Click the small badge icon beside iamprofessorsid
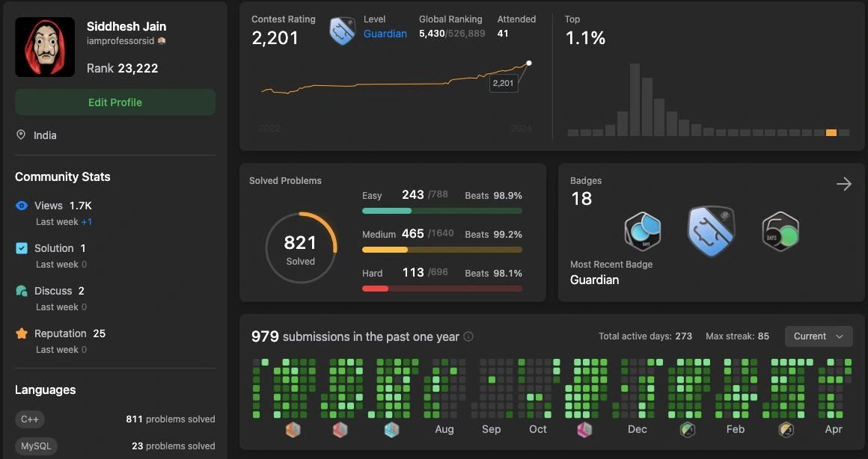868x459 pixels. tap(162, 41)
